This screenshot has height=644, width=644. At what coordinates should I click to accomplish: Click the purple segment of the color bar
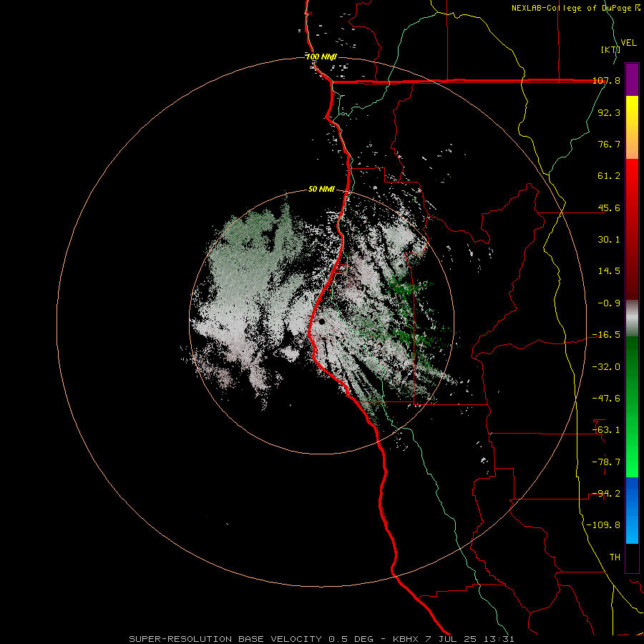point(632,79)
